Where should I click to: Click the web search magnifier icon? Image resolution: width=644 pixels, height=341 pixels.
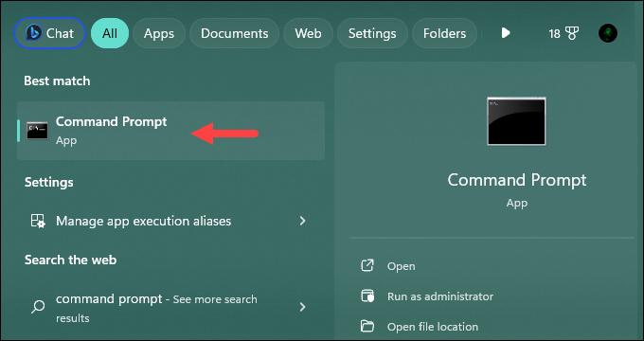pos(38,307)
